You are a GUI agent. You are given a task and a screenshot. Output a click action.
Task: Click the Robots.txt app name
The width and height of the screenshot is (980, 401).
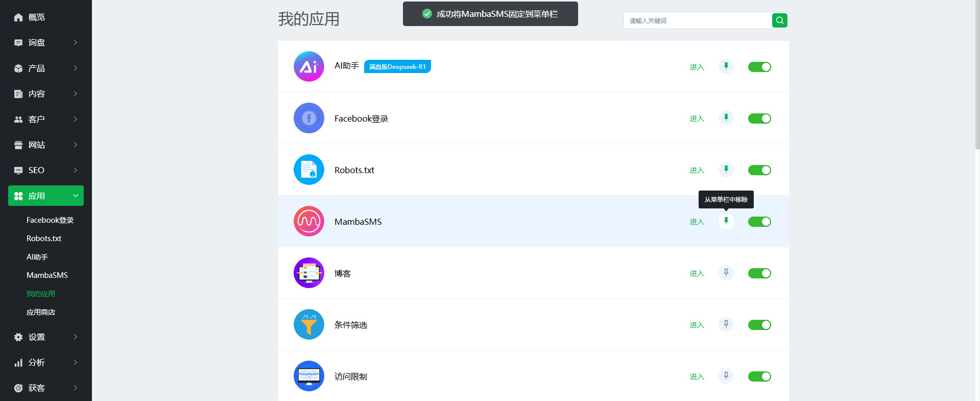click(x=354, y=170)
